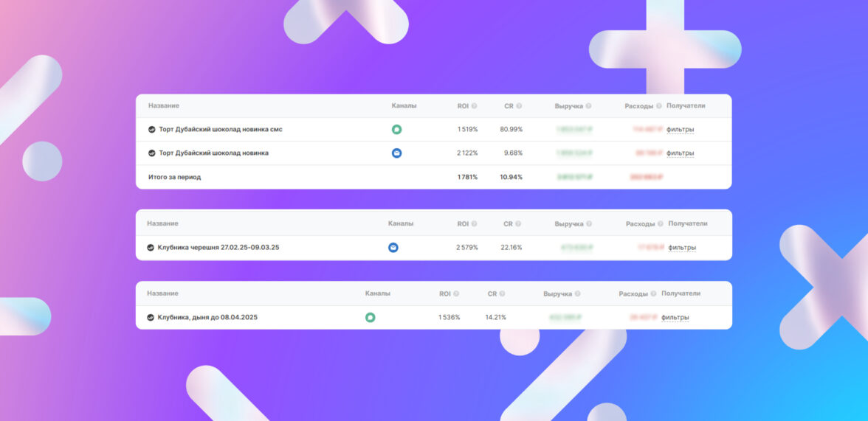
Task: Click Расходы help icon in Торт Дубайский table
Action: pyautogui.click(x=658, y=105)
